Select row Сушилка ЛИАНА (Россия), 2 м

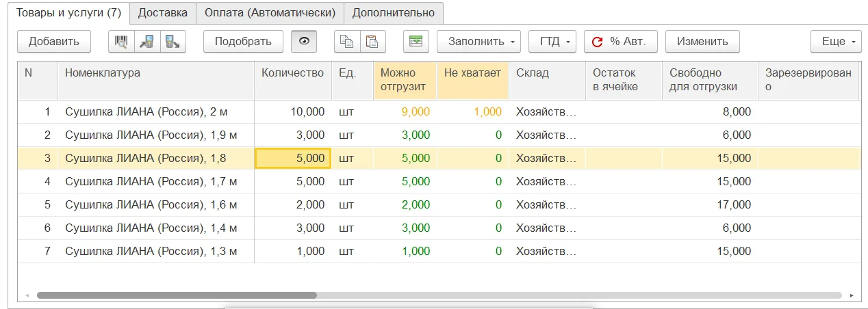(438, 111)
